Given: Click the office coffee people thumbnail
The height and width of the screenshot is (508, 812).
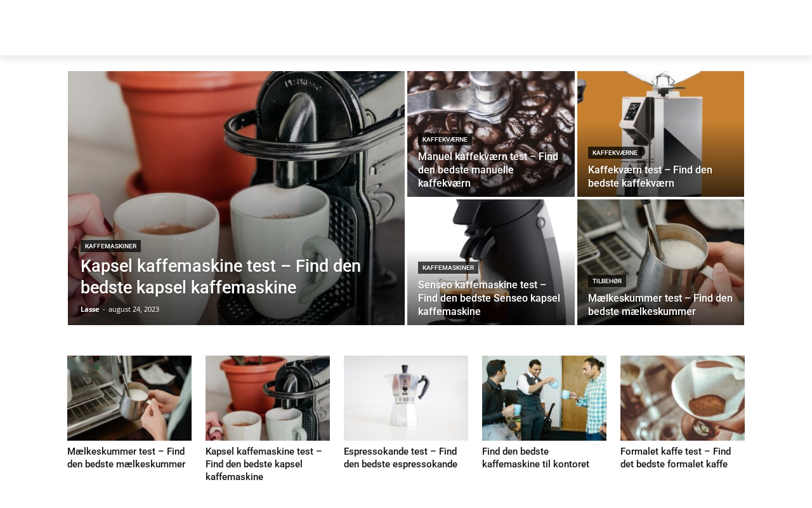Looking at the screenshot, I should tap(544, 398).
